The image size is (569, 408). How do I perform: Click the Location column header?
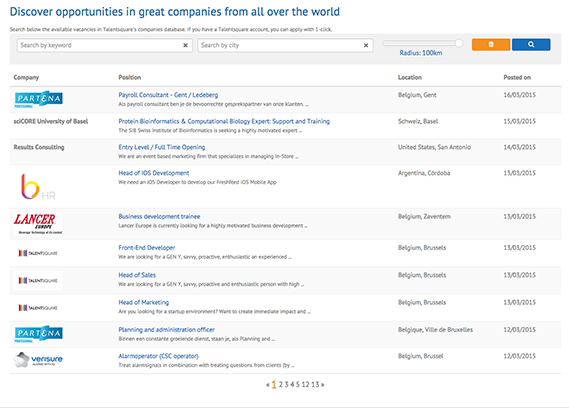tap(410, 77)
